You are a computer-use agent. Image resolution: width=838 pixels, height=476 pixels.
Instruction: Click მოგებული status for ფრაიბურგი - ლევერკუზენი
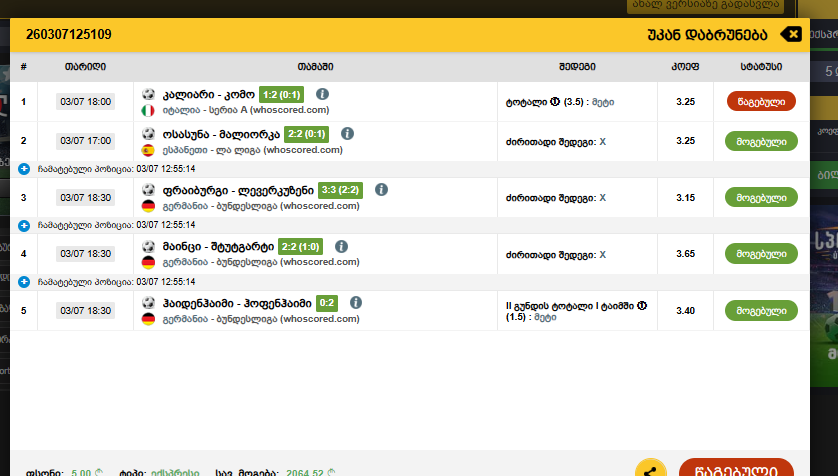[x=761, y=197]
